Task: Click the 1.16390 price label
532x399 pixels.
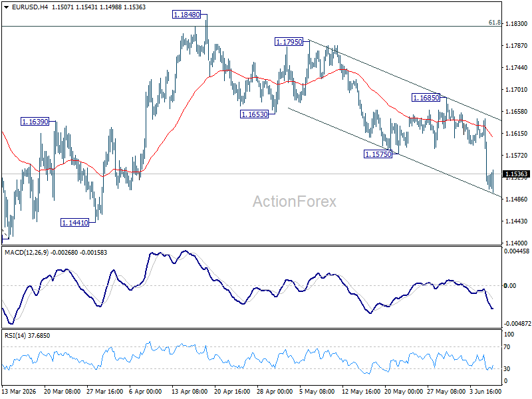Action: 35,122
